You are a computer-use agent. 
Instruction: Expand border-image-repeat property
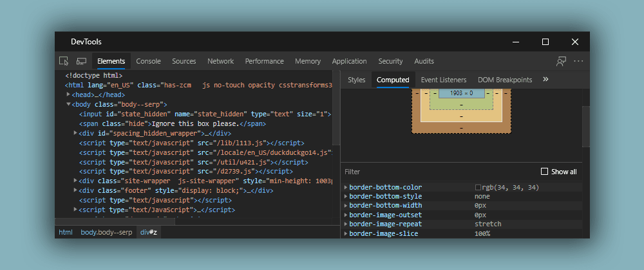click(x=346, y=224)
